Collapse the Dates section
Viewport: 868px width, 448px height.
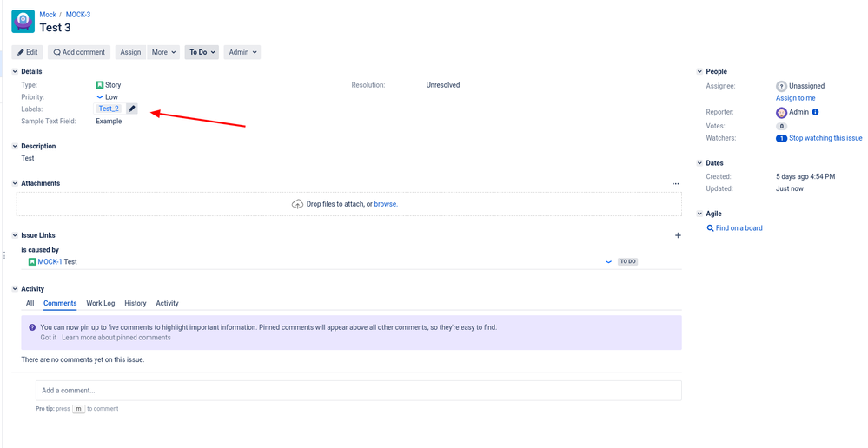(x=699, y=163)
